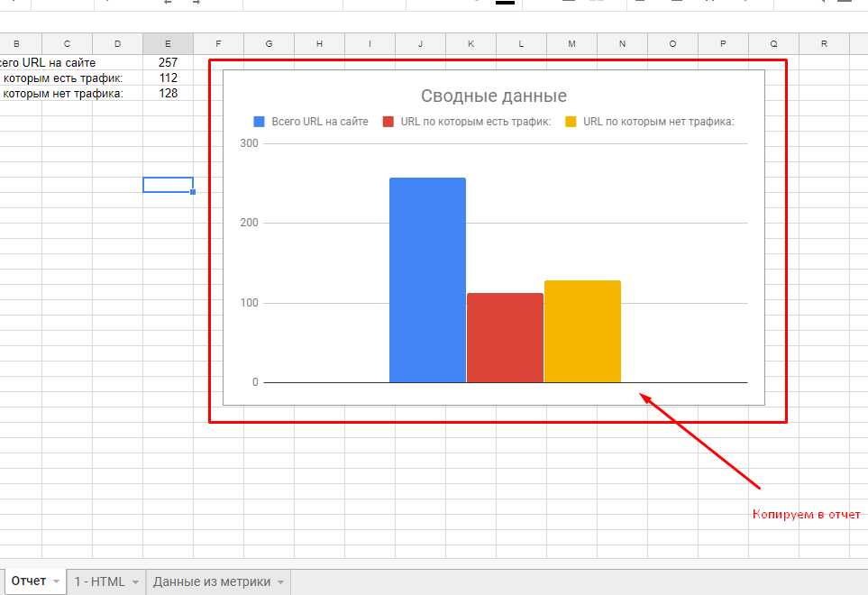This screenshot has height=595, width=868.
Task: Select the cell containing 112
Action: tap(168, 78)
